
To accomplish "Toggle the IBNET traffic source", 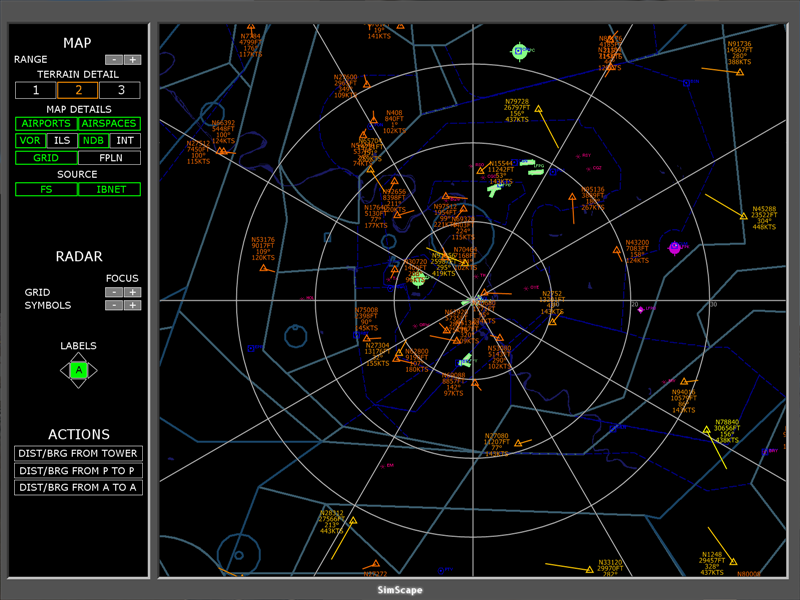I will pos(109,189).
